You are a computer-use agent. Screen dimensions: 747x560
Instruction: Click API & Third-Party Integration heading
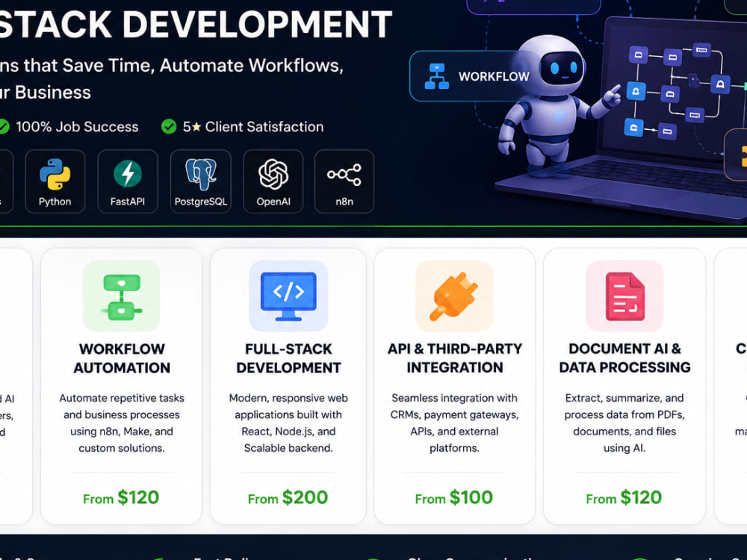454,358
